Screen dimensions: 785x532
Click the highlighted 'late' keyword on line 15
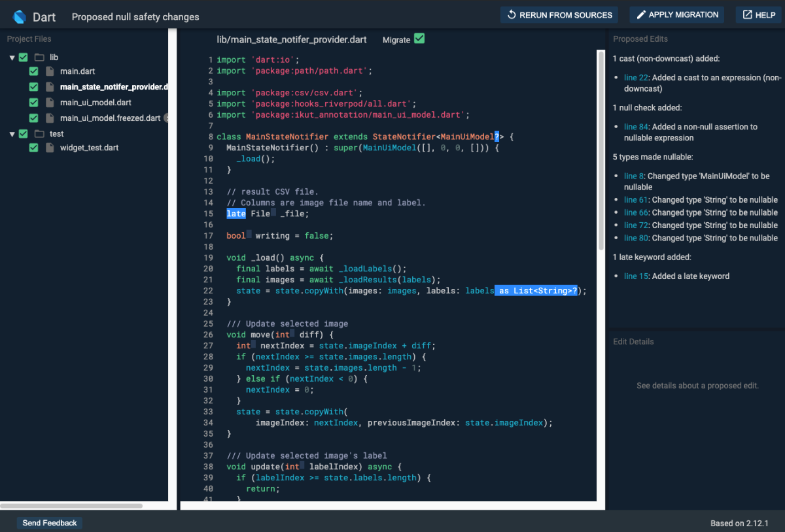click(x=236, y=214)
